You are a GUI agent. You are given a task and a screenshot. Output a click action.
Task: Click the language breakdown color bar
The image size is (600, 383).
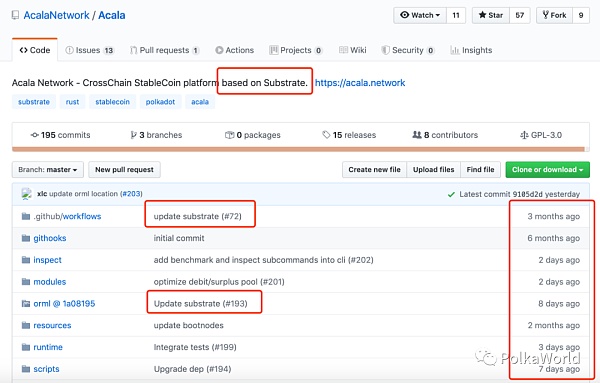(x=298, y=149)
